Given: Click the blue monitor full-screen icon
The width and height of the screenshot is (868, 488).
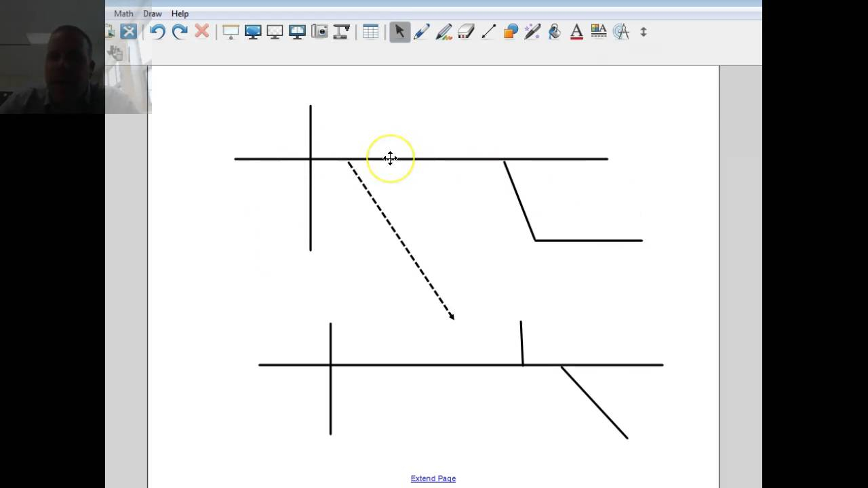Looking at the screenshot, I should (x=253, y=31).
